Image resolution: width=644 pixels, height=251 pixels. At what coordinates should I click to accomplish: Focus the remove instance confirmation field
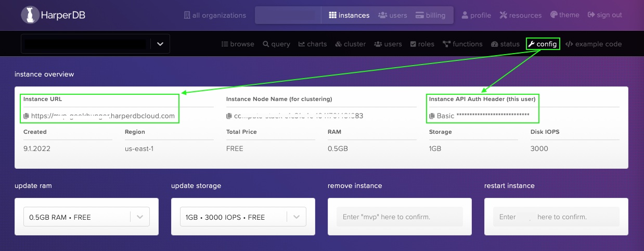400,217
